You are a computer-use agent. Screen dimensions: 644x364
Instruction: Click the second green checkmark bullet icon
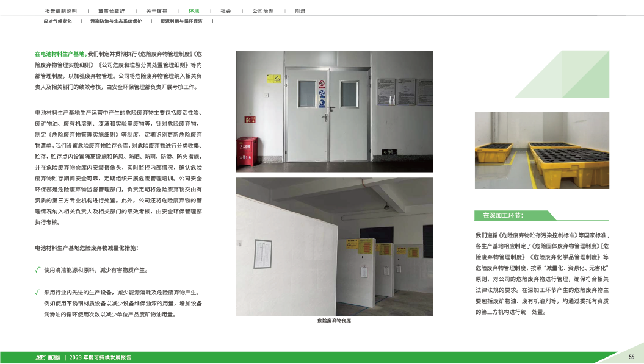click(38, 292)
